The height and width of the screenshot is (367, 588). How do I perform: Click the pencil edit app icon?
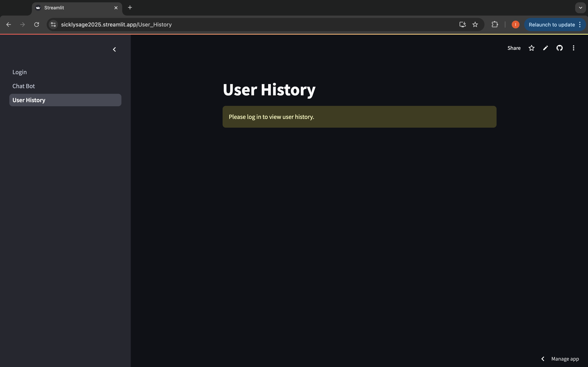pyautogui.click(x=545, y=48)
